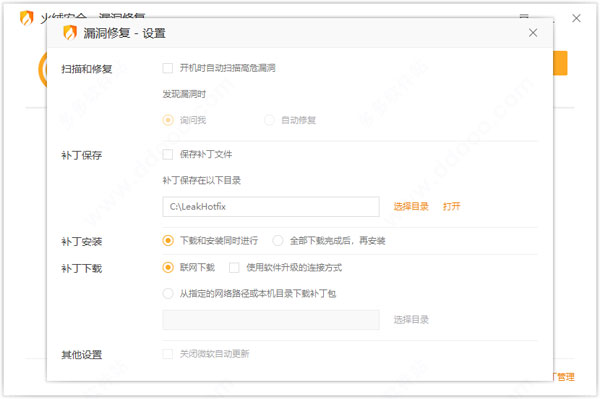Select 下载和安装同时进行 radio button
This screenshot has width=600, height=399.
pos(168,241)
